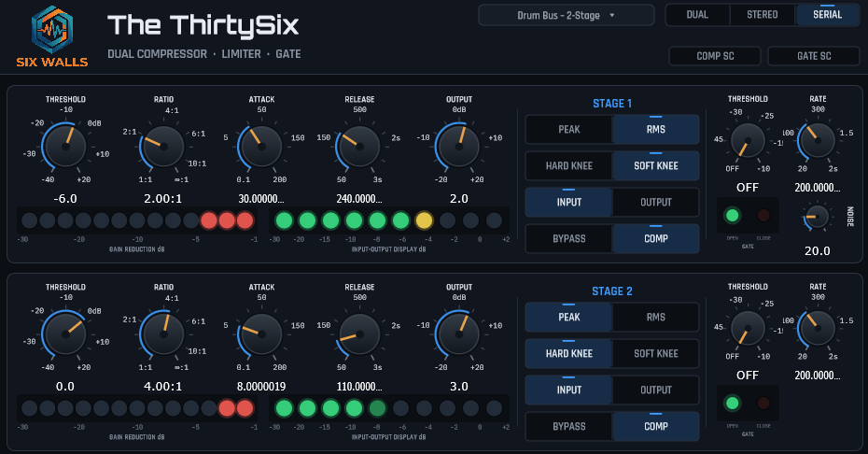This screenshot has width=868, height=454.
Task: Click Stage 2 Attack knob
Action: pyautogui.click(x=261, y=334)
